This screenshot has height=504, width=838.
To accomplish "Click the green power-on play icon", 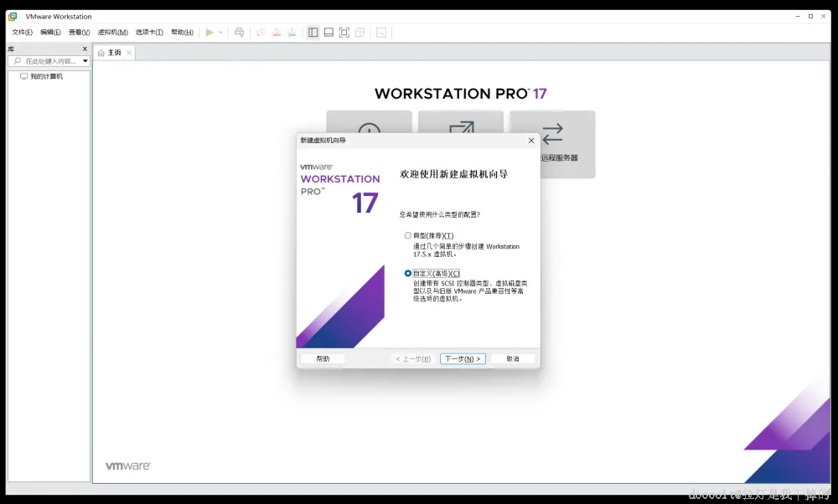I will 209,33.
